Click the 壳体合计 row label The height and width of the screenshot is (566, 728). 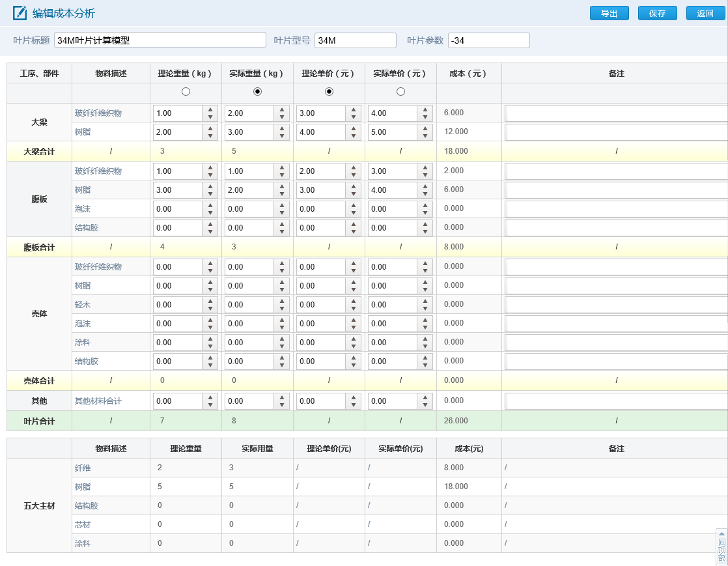tap(40, 381)
